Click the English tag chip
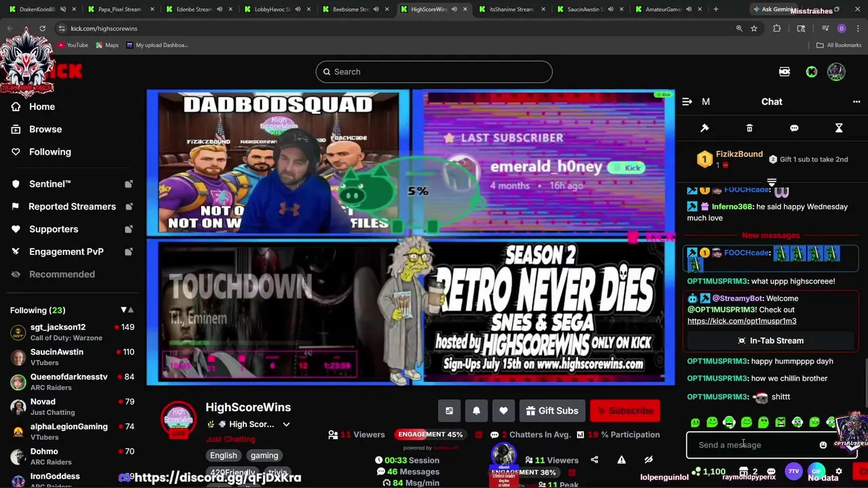 tap(223, 455)
